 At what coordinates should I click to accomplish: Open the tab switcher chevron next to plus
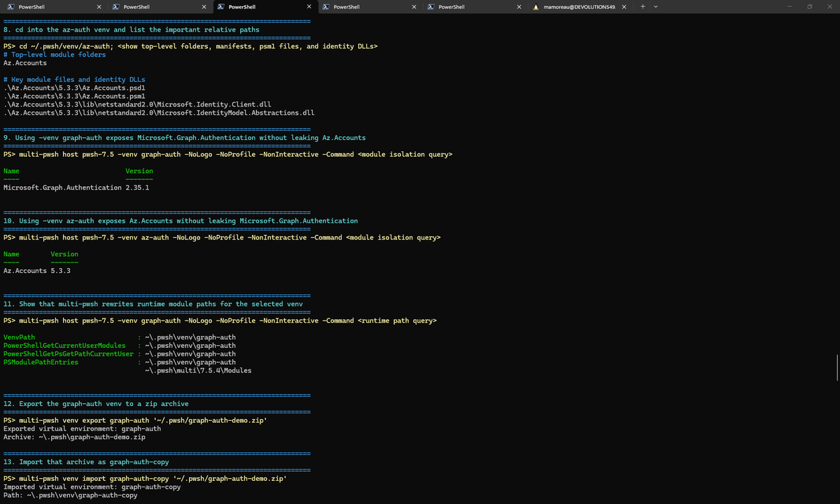(655, 6)
